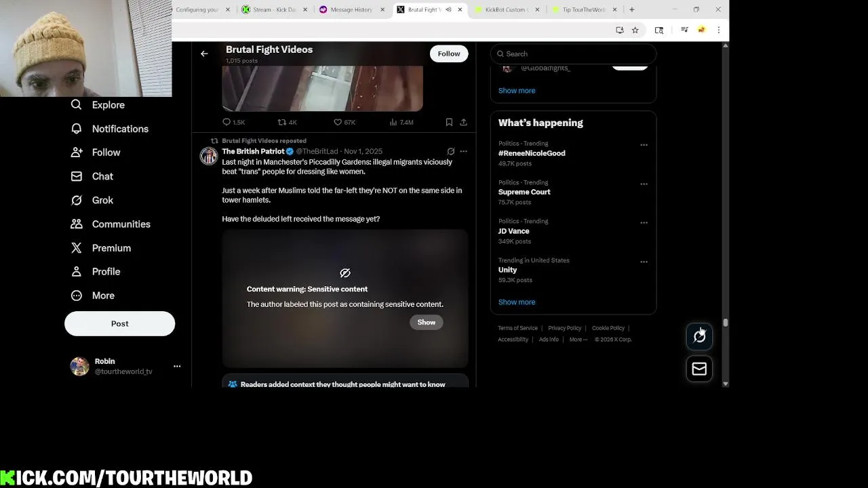Open account menu dots beside Robin
This screenshot has width=868, height=488.
tap(177, 366)
